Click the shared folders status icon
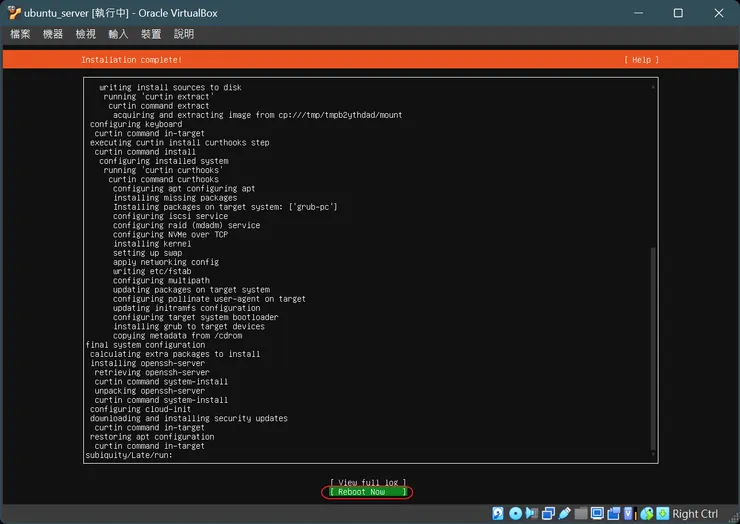This screenshot has width=740, height=524. [581, 513]
